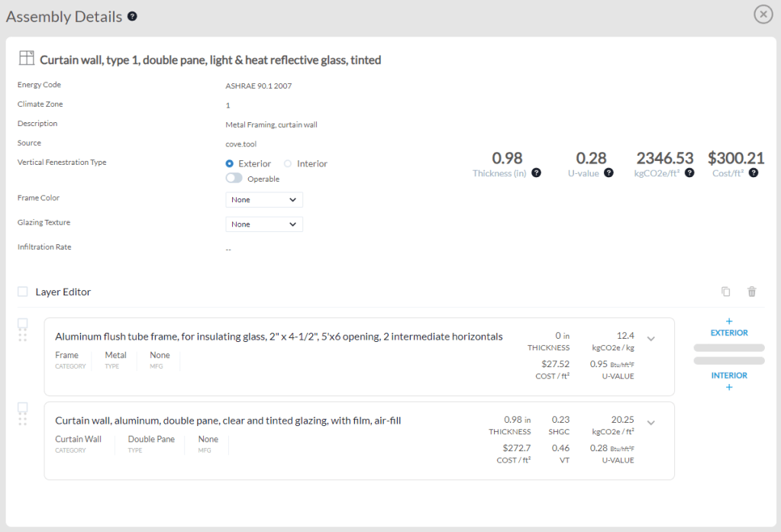
Task: Select the Exterior fenestration type
Action: [x=230, y=163]
